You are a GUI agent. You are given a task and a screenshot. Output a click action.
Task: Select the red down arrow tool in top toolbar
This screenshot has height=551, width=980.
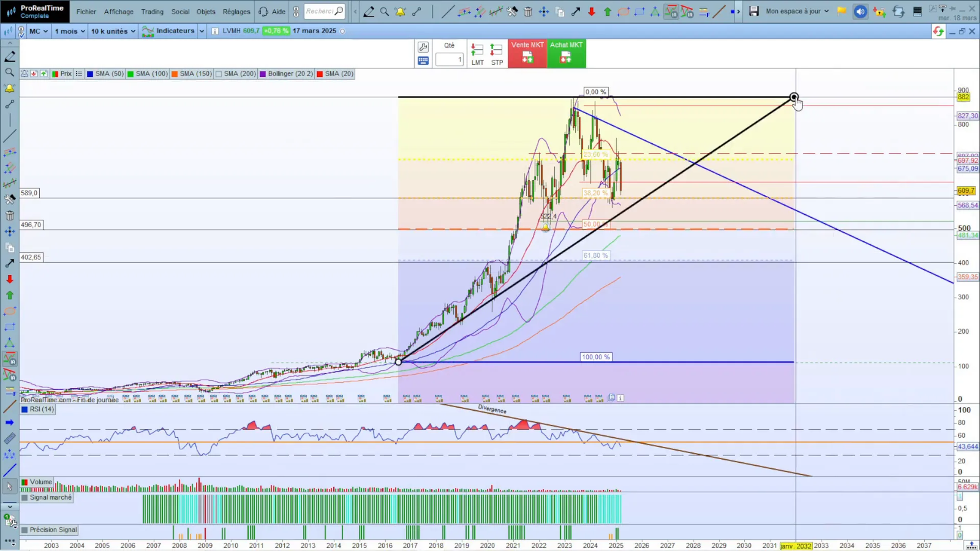coord(592,11)
